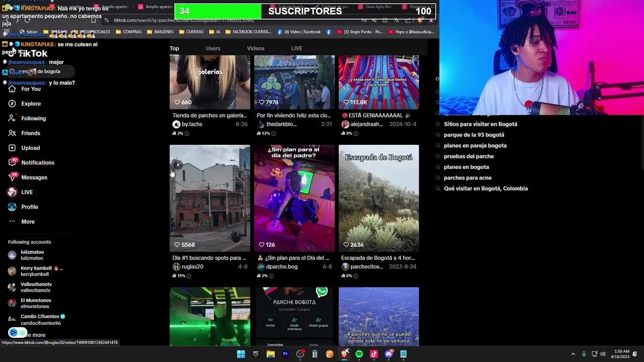644x362 pixels.
Task: Open Spotify from taskbar
Action: point(359,354)
